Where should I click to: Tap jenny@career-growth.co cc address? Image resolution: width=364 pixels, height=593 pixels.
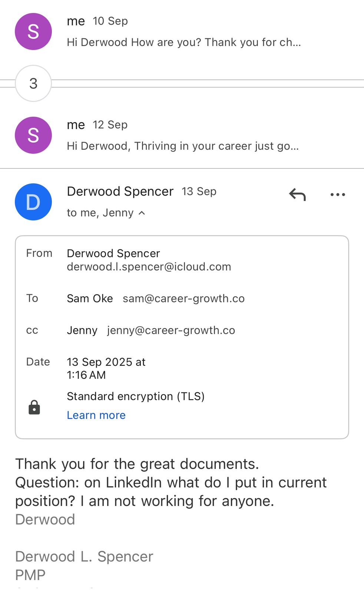click(x=171, y=331)
